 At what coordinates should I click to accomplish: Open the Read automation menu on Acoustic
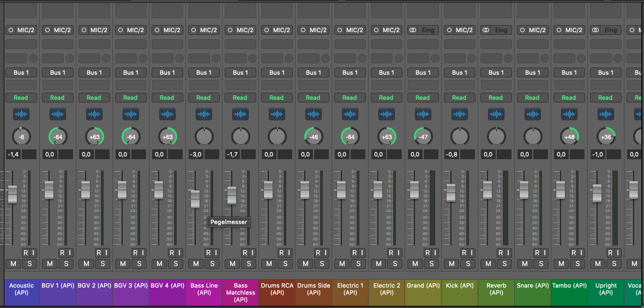point(21,98)
